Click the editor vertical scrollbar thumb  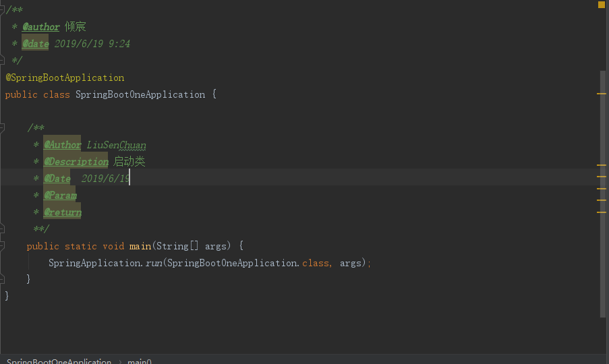pyautogui.click(x=603, y=194)
